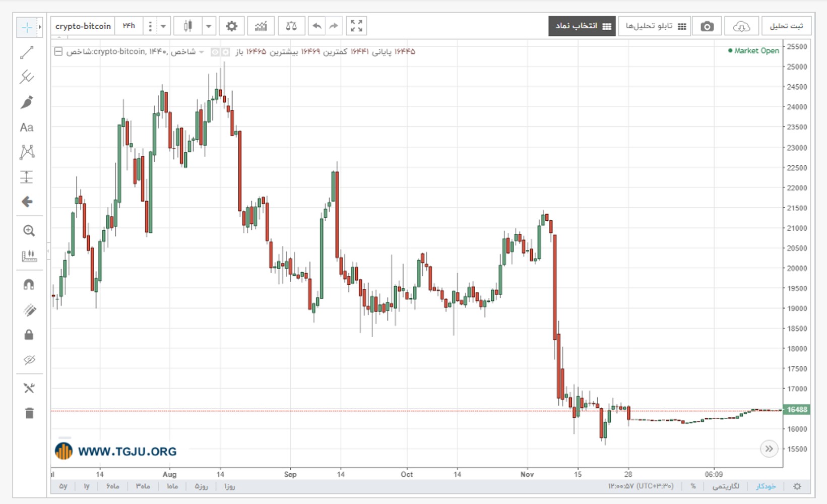Open the pitchfork drawing tools
This screenshot has height=504, width=827.
click(27, 77)
